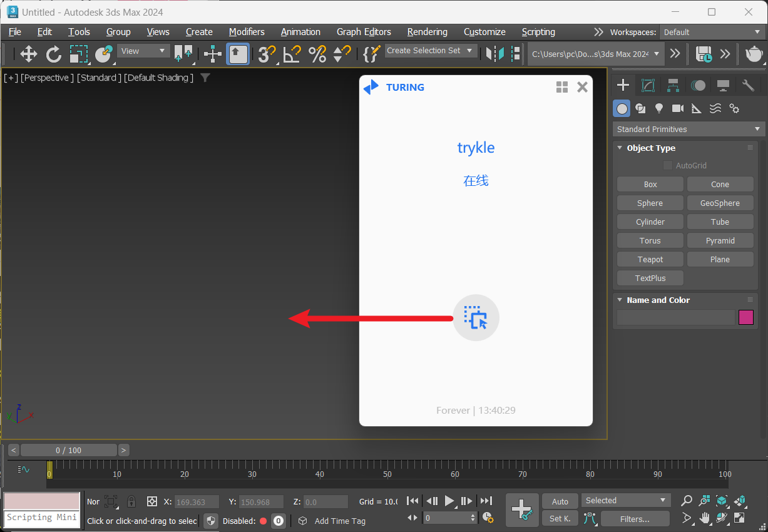Click the TextPlus button

(x=650, y=278)
